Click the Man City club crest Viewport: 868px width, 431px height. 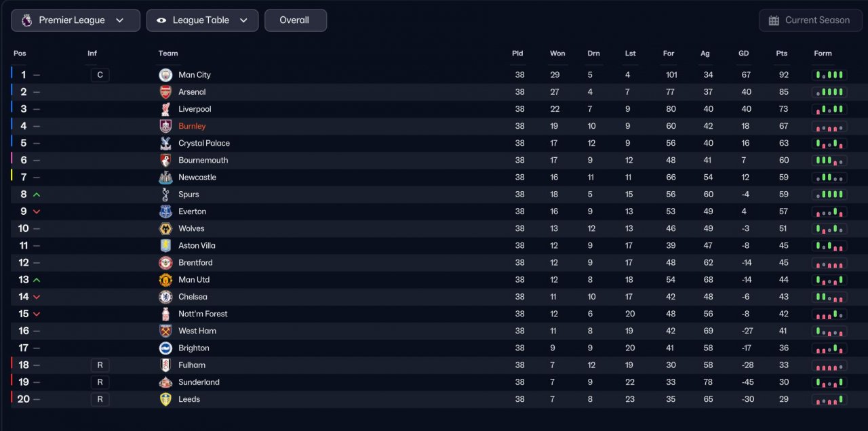point(165,75)
